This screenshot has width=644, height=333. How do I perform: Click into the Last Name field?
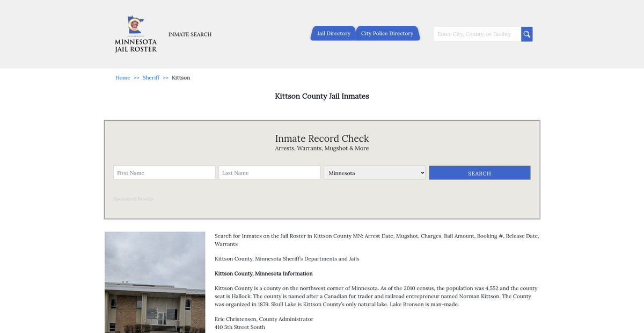pyautogui.click(x=269, y=173)
